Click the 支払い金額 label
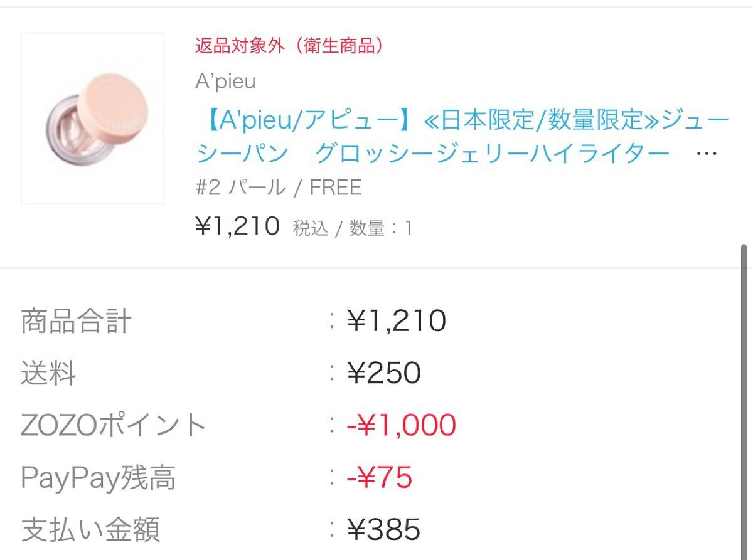Screen dimensions: 753x560 tap(90, 529)
